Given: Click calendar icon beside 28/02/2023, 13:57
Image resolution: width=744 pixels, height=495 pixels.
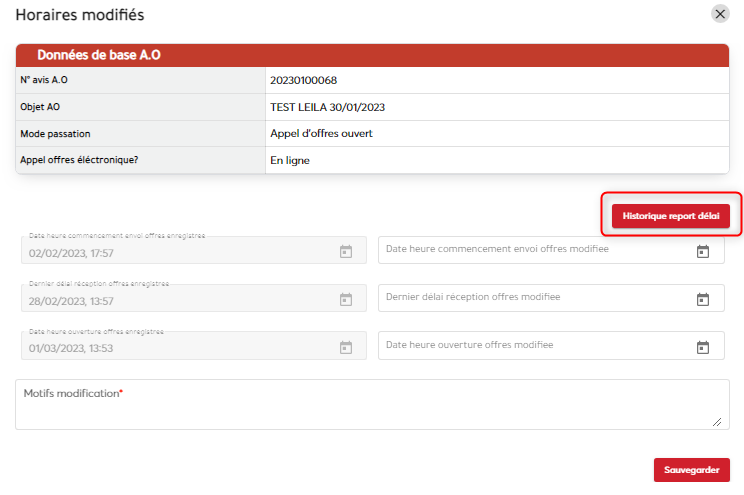Looking at the screenshot, I should click(x=345, y=299).
